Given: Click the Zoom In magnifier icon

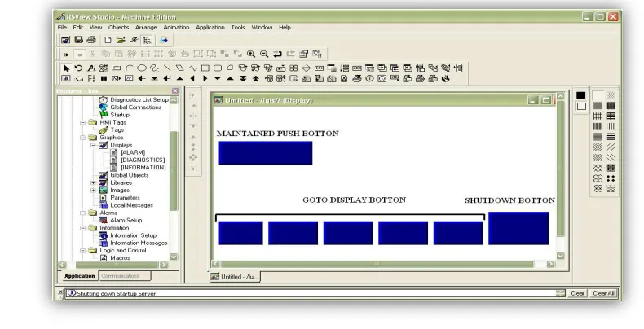Looking at the screenshot, I should click(251, 54).
